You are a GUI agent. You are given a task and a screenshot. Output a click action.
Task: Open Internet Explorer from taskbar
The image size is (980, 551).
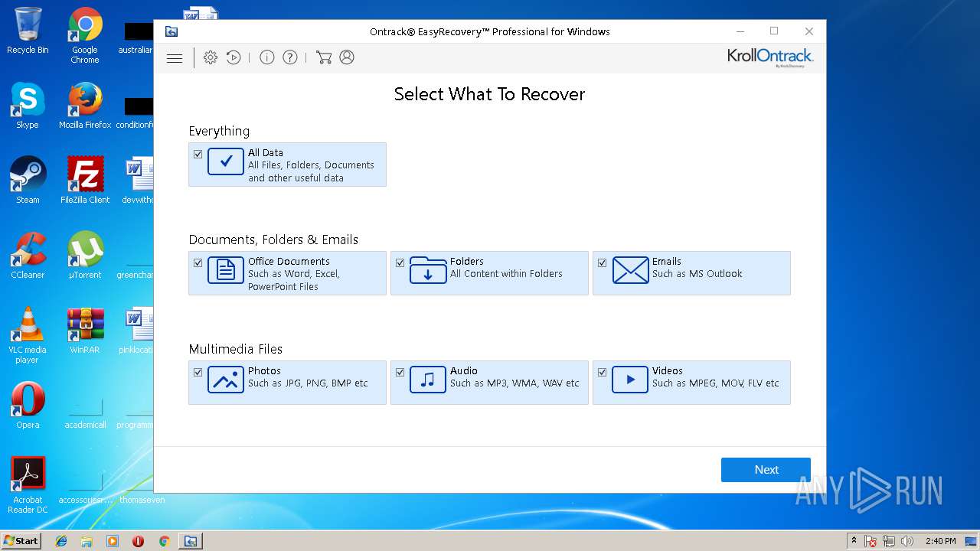tap(61, 541)
